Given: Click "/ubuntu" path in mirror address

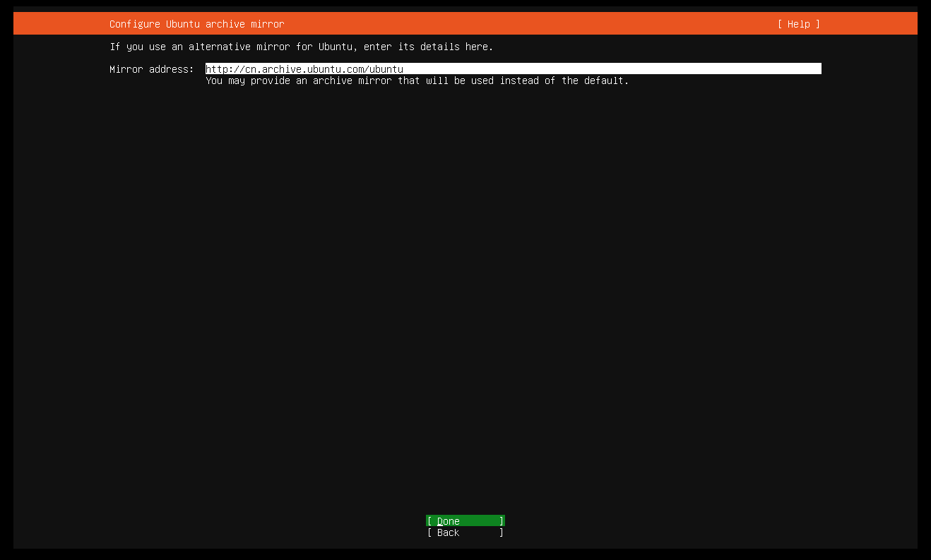Looking at the screenshot, I should click(x=384, y=69).
